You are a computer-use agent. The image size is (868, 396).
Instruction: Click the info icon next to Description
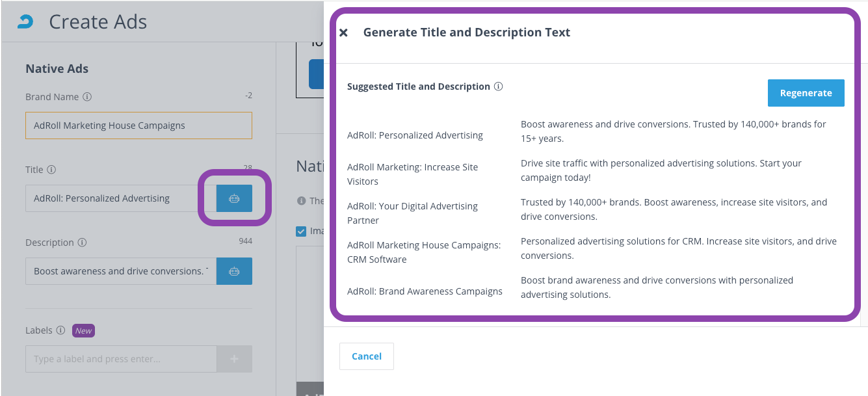[82, 243]
